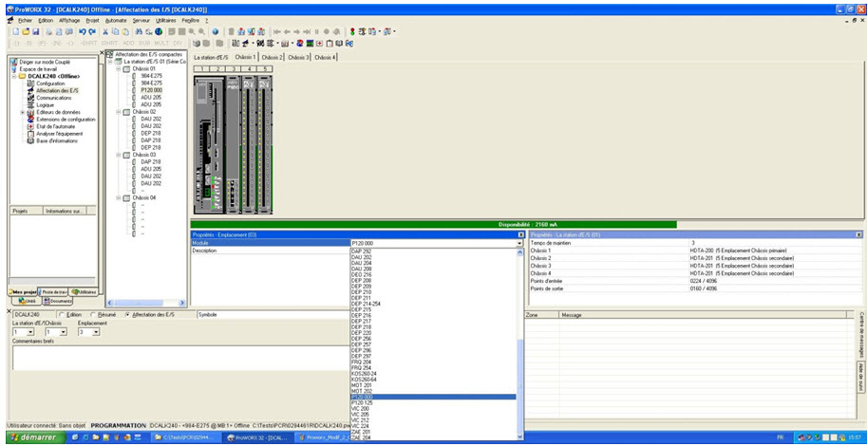This screenshot has width=868, height=446.
Task: Open the Emplacement dropdown
Action: (x=96, y=332)
